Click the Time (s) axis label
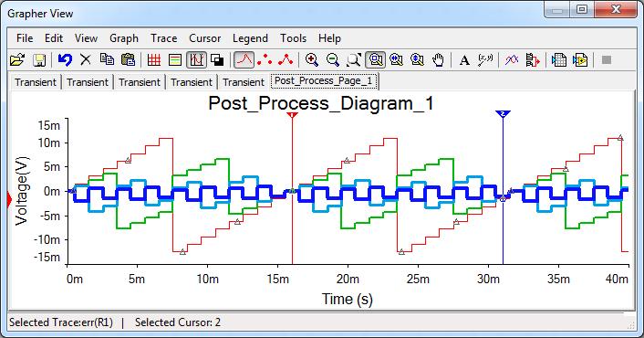 pos(347,299)
